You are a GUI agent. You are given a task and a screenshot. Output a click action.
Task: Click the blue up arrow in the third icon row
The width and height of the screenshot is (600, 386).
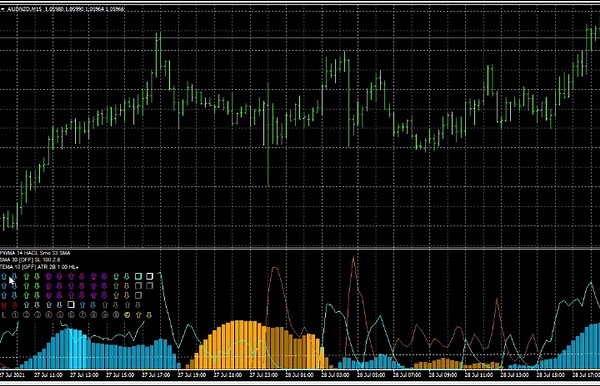point(4,295)
